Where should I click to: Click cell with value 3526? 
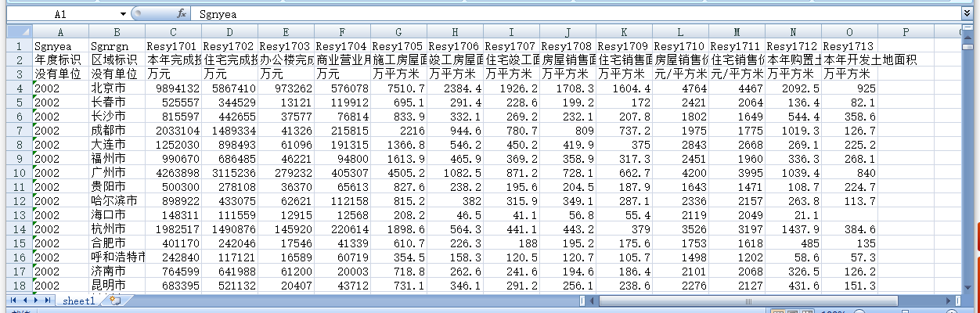pos(680,229)
